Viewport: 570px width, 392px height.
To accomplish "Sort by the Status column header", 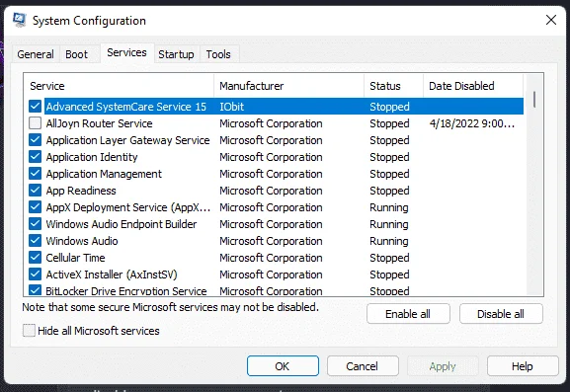I will (394, 86).
